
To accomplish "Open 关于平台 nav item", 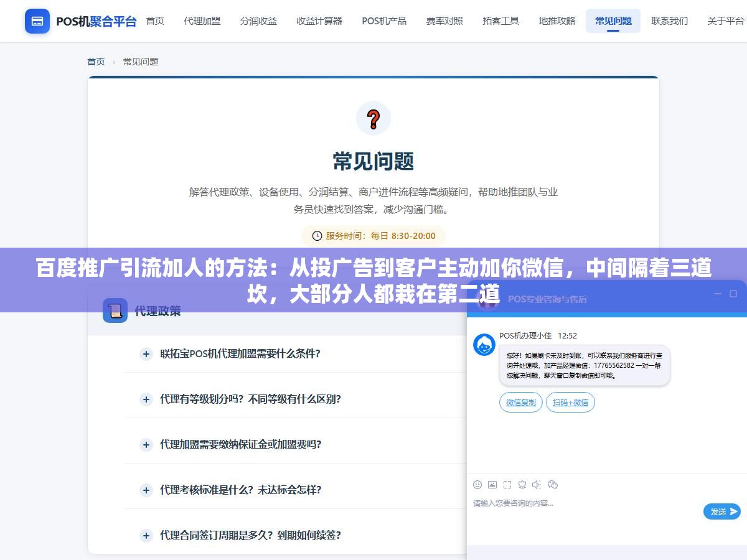I will coord(726,21).
